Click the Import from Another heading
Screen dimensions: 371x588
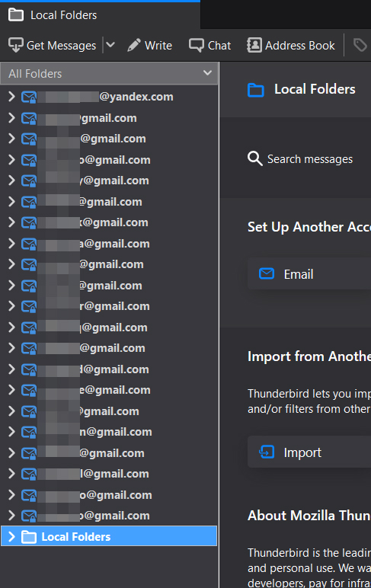[x=309, y=356]
